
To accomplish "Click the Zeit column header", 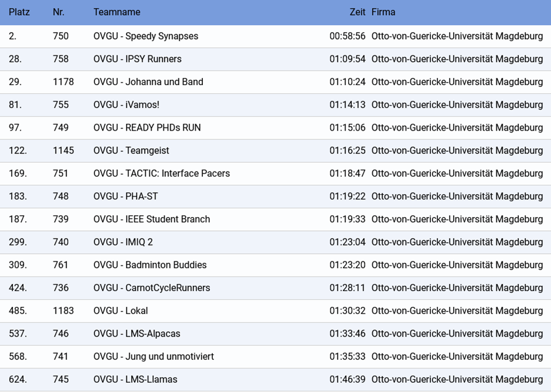I will pyautogui.click(x=357, y=12).
